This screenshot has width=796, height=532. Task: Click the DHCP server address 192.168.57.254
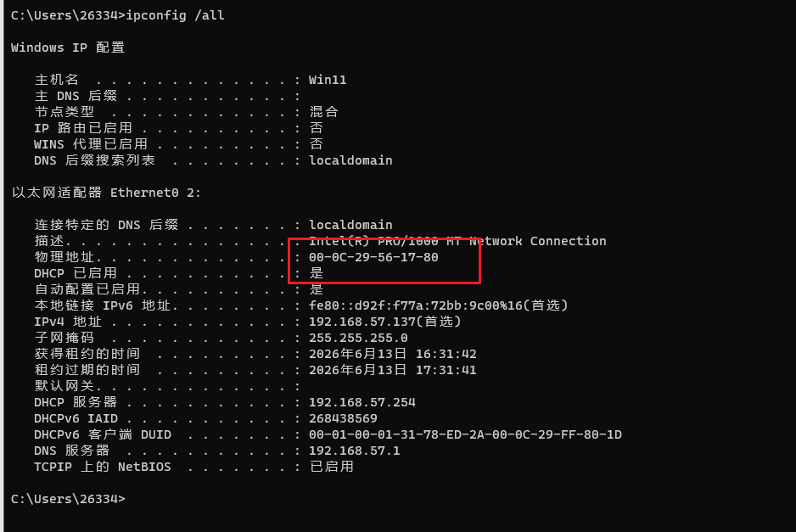coord(362,402)
